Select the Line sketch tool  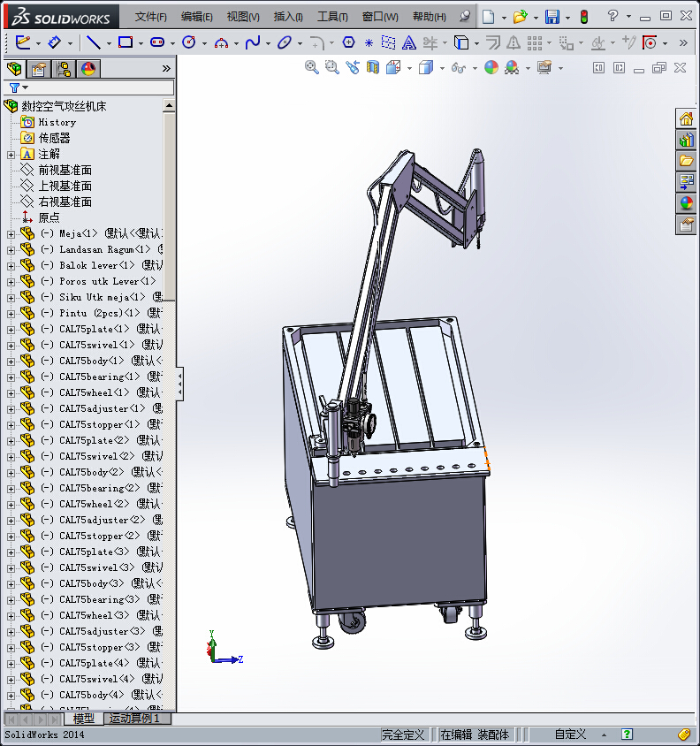coord(94,42)
